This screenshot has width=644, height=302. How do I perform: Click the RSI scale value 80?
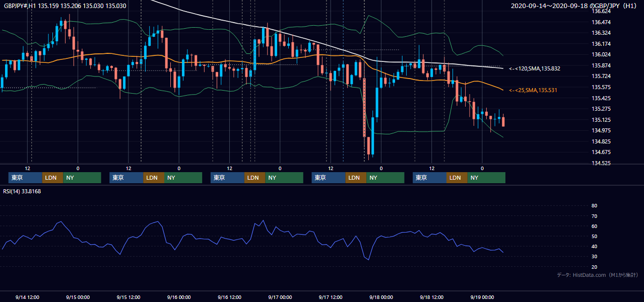594,206
